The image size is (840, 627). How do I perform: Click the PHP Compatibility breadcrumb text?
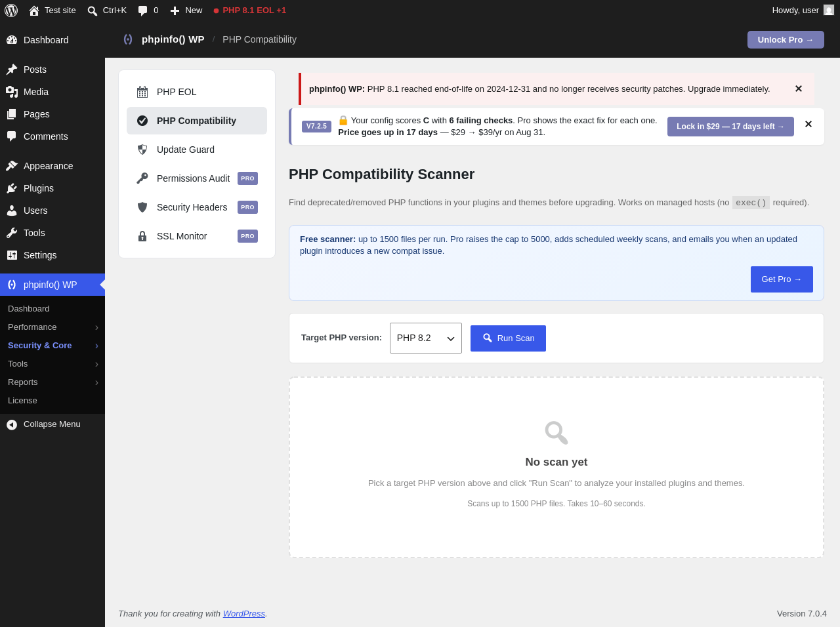[x=259, y=39]
